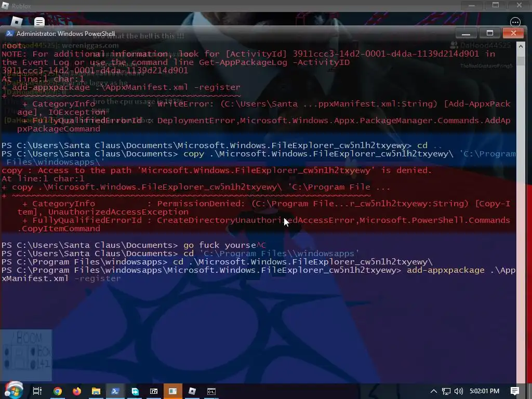The image size is (532, 399).
Task: Open the clock showing 5:02:01 PM
Action: (484, 391)
